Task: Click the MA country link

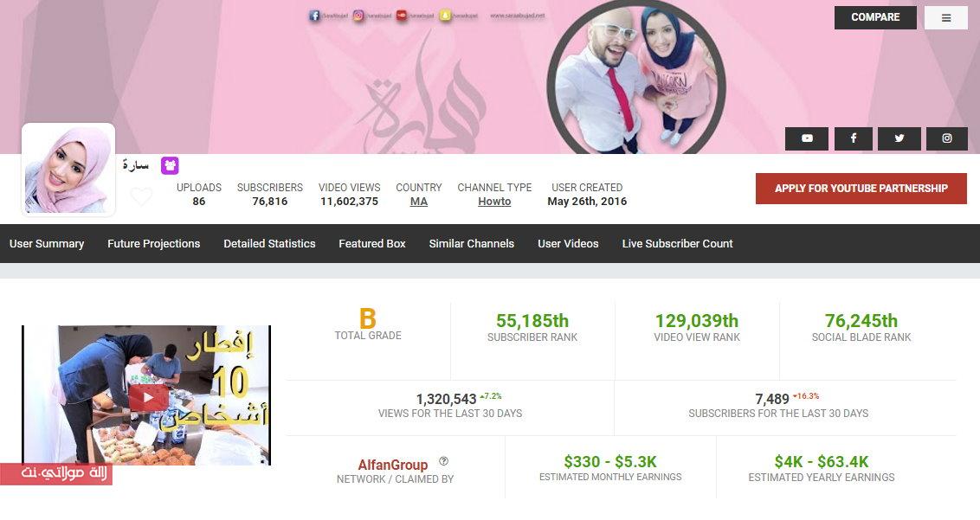Action: [419, 202]
